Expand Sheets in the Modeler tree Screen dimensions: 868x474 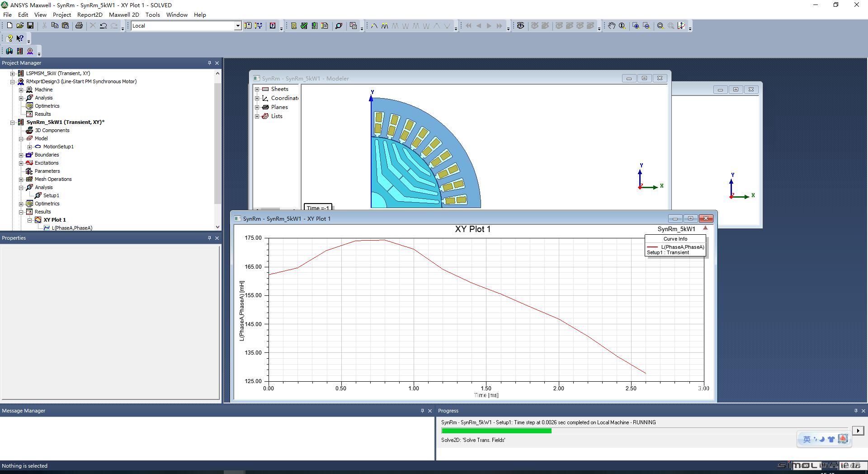pyautogui.click(x=257, y=89)
